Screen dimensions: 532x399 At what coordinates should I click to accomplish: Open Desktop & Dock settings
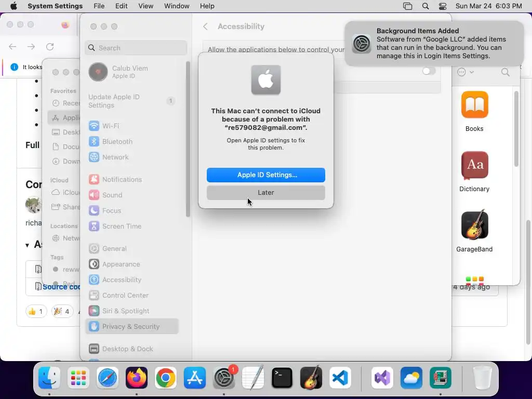131,349
